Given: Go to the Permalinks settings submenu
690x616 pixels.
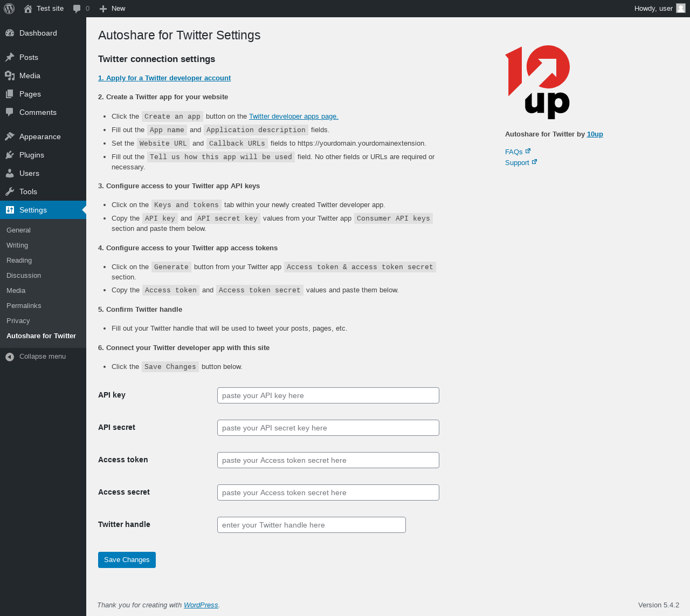Looking at the screenshot, I should pos(24,305).
